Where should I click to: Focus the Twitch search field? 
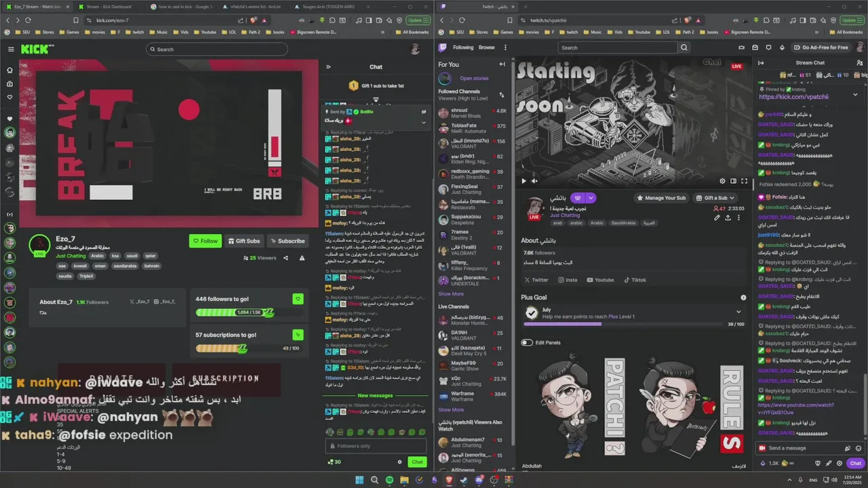pos(618,47)
